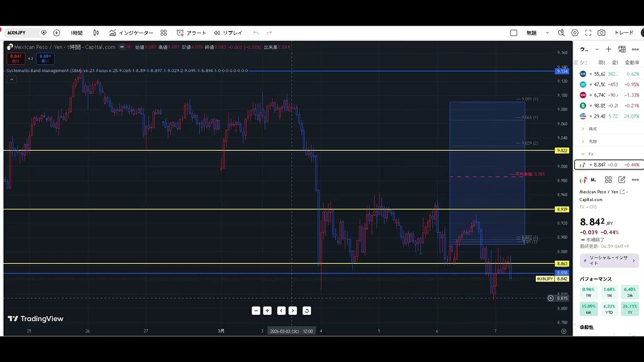The width and height of the screenshot is (644, 362).
Task: Expand the 無題 layout name dropdown
Action: pos(547,33)
